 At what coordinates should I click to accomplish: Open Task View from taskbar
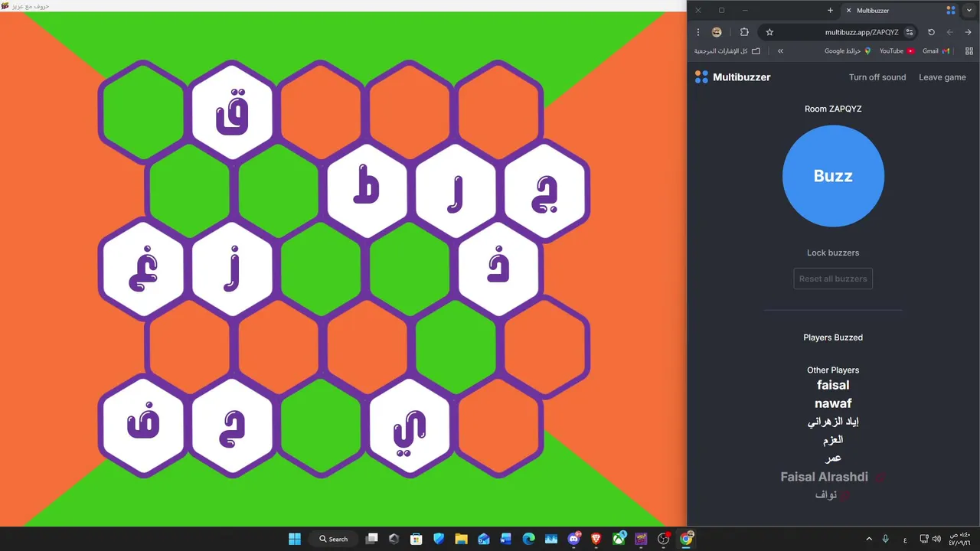coord(372,539)
